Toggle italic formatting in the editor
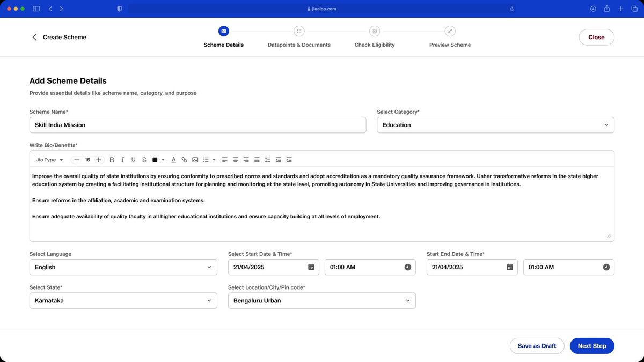Image resolution: width=644 pixels, height=362 pixels. pyautogui.click(x=122, y=160)
